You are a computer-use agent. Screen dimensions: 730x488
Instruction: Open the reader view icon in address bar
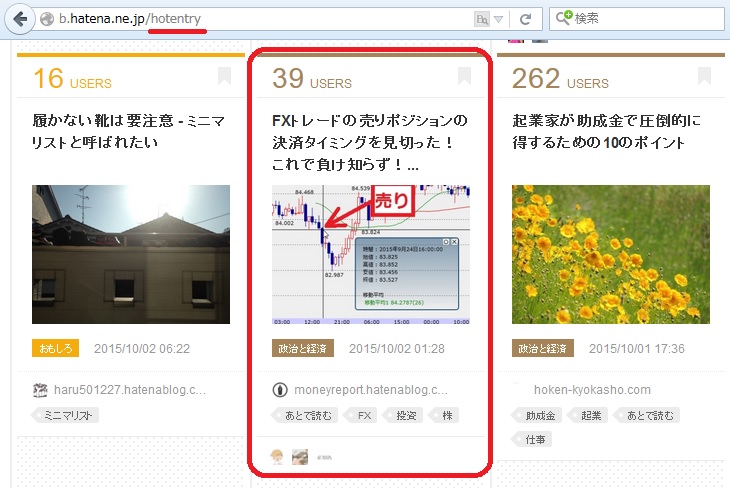pos(482,19)
